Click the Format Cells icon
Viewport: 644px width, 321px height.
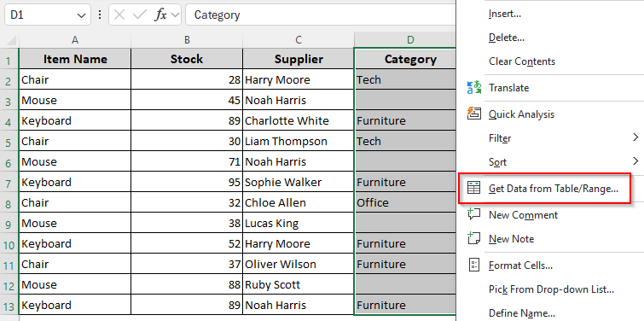[x=474, y=266]
